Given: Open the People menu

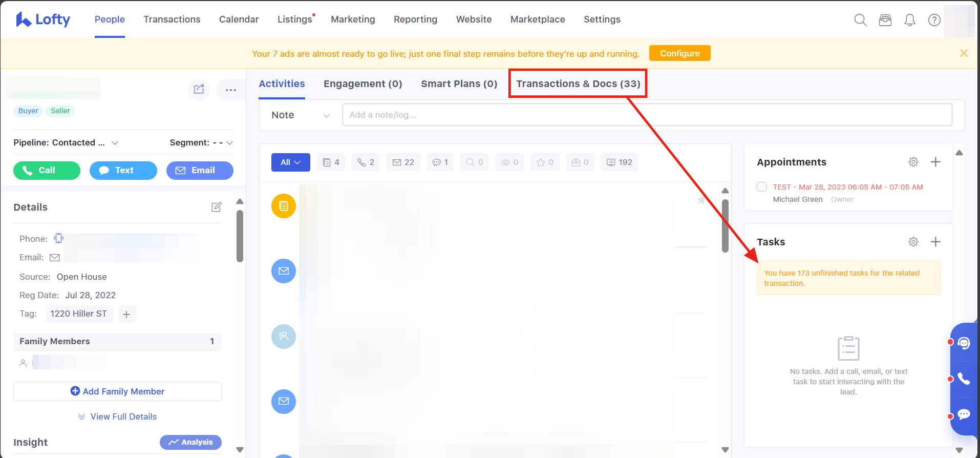Looking at the screenshot, I should click(x=110, y=19).
